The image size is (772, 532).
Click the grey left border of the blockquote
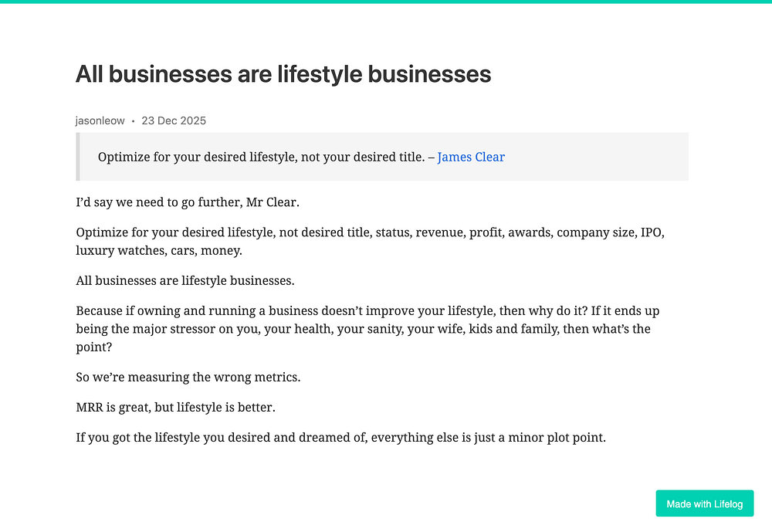pos(78,157)
